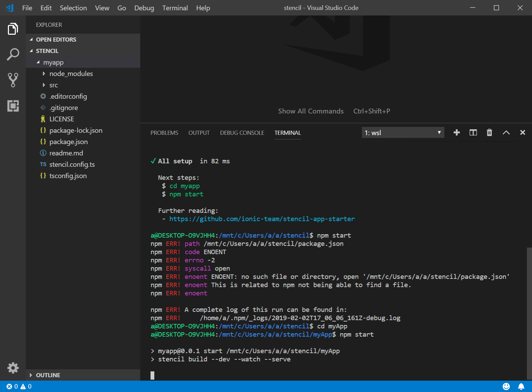Switch to the DEBUG CONSOLE tab
This screenshot has width=532, height=392.
click(242, 133)
